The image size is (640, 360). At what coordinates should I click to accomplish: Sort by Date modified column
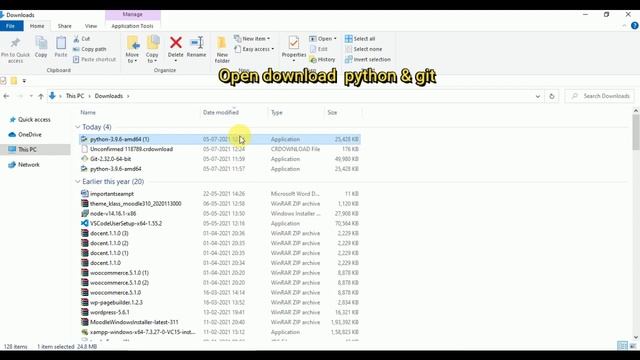pyautogui.click(x=221, y=113)
